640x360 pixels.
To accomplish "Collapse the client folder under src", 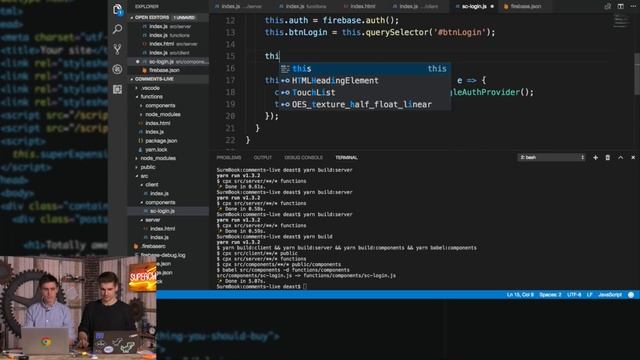I will coord(151,185).
